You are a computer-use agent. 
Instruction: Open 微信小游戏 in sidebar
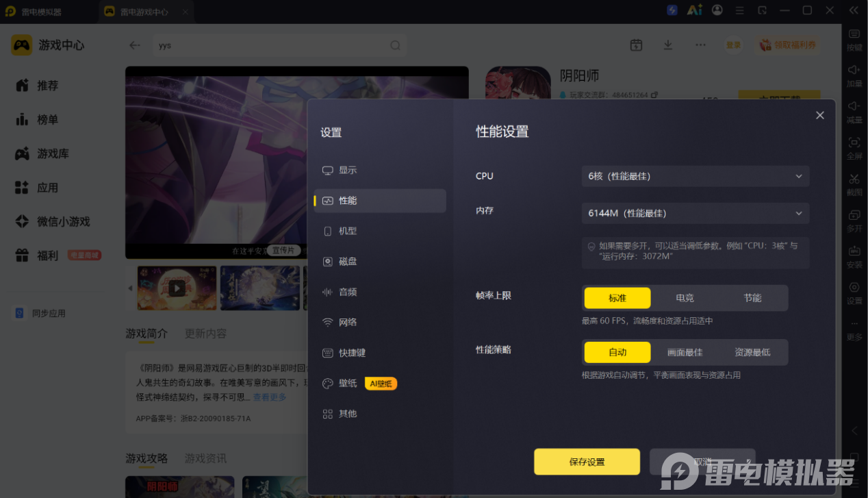pyautogui.click(x=52, y=221)
